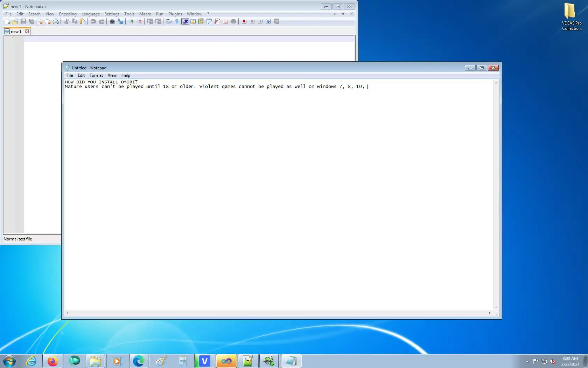Click the Open file icon in Notepad++
This screenshot has height=368, width=588.
click(x=15, y=21)
